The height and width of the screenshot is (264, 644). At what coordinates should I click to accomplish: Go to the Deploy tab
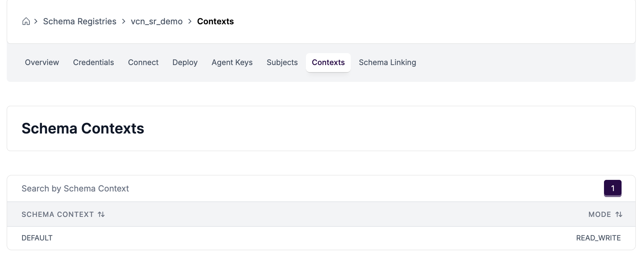coord(185,62)
